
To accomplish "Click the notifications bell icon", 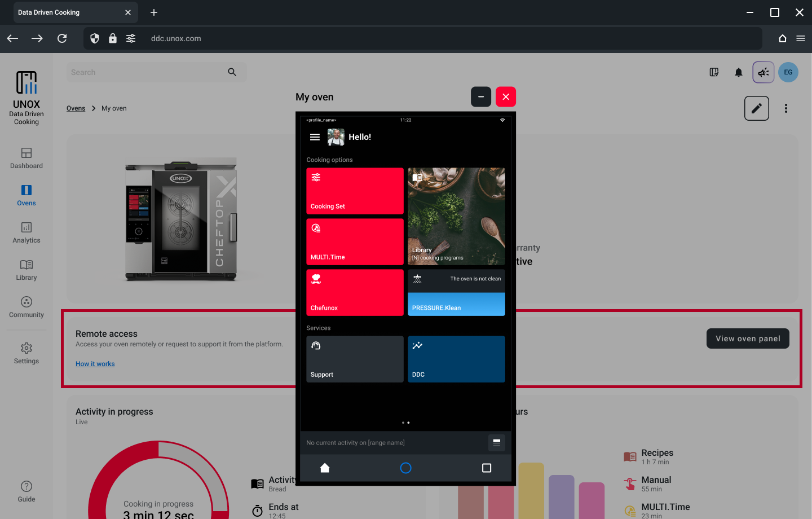I will tap(739, 72).
